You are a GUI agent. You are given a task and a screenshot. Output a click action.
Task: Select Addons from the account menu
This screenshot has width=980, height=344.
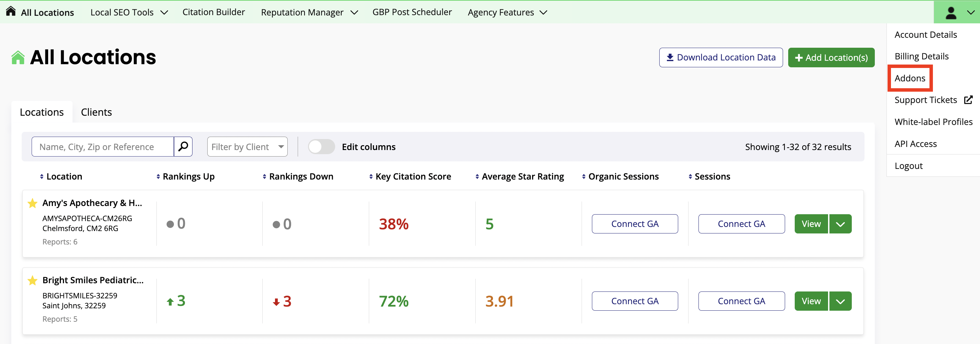click(910, 78)
